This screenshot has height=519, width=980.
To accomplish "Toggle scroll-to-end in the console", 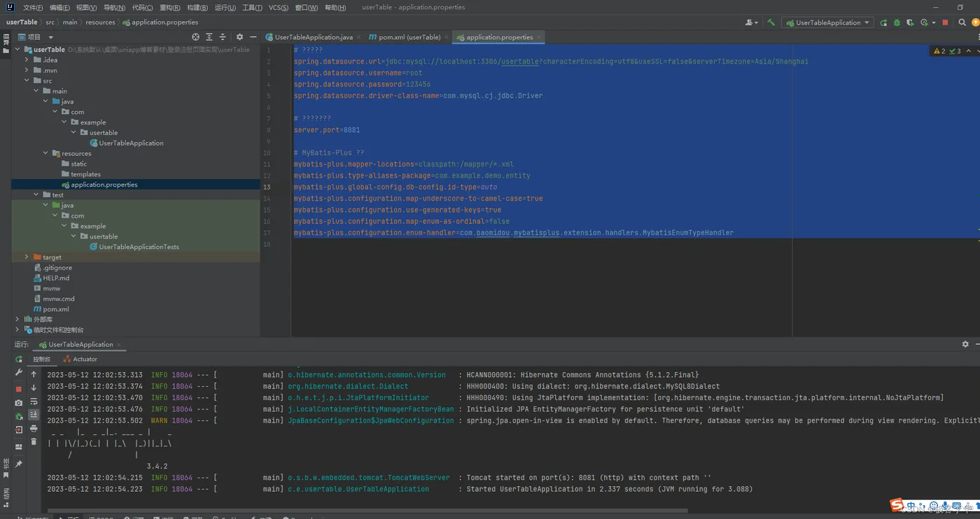I will click(34, 415).
